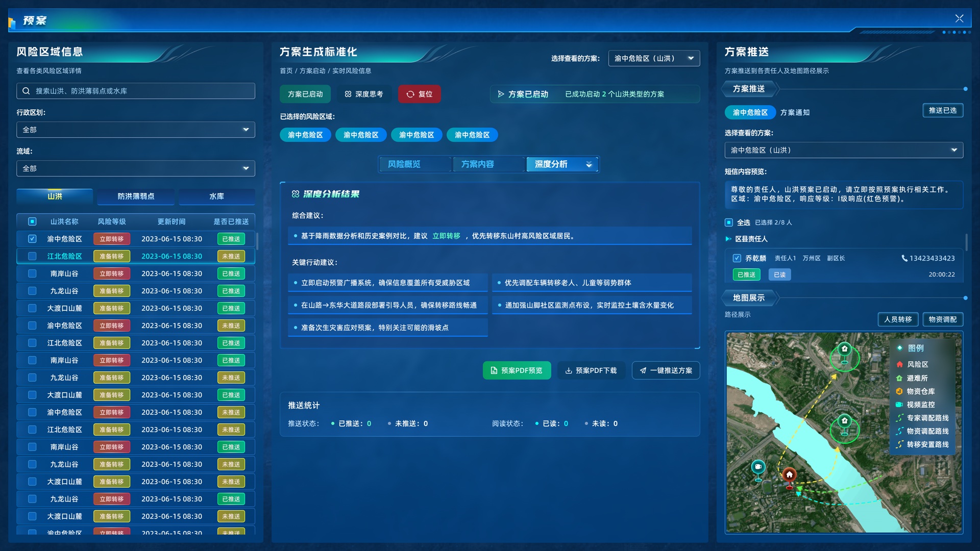
Task: Click the 搜索山洪 search input field
Action: [136, 91]
